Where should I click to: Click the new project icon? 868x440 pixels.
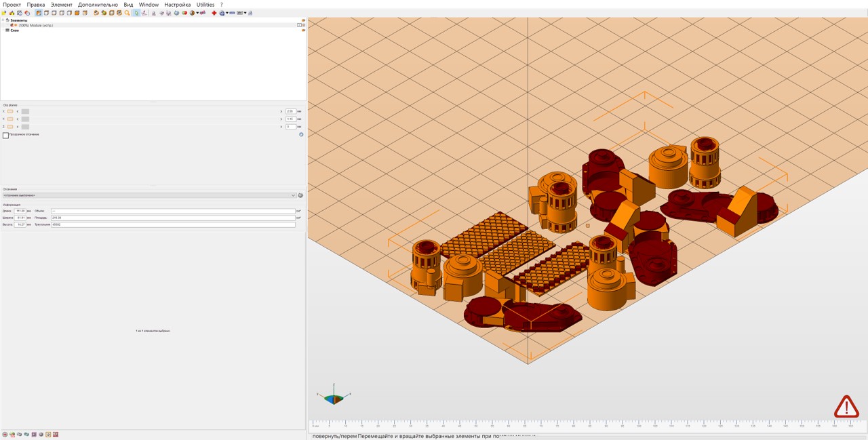click(4, 13)
